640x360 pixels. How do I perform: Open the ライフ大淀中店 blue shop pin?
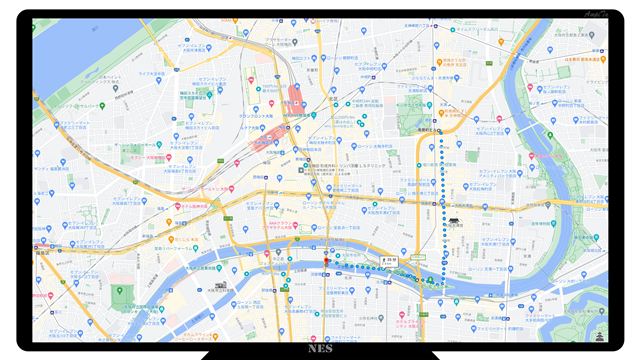click(x=159, y=80)
